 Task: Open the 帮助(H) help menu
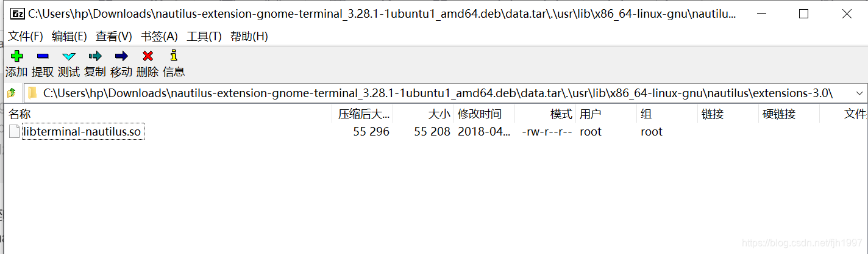coord(249,37)
